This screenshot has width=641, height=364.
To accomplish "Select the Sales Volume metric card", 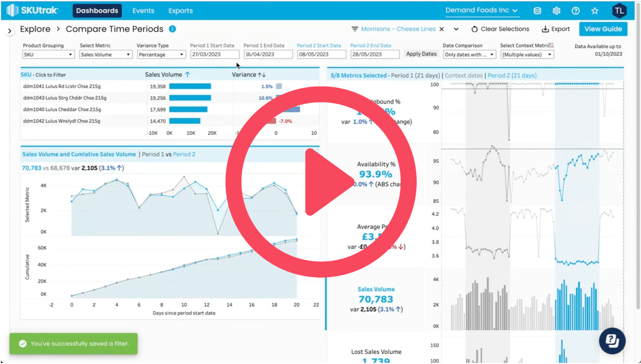I will click(376, 299).
